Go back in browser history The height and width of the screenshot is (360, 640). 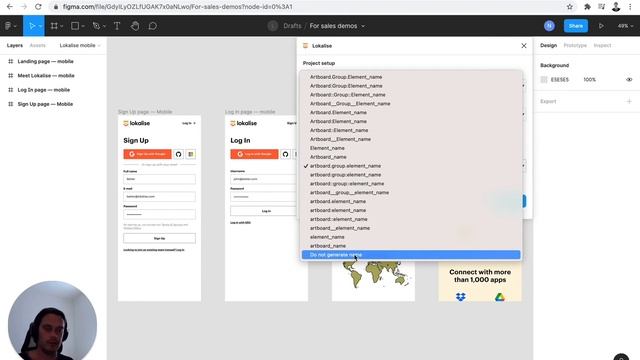point(10,7)
